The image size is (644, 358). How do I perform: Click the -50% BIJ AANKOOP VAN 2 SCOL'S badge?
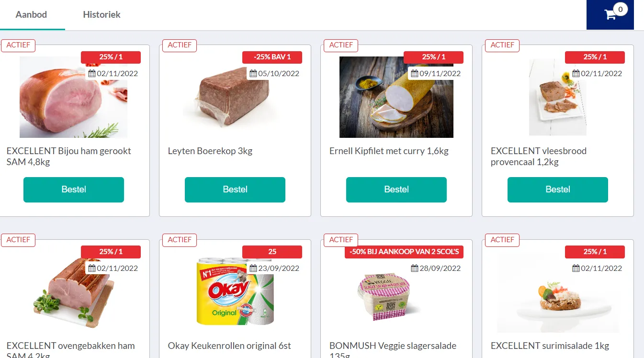(404, 252)
